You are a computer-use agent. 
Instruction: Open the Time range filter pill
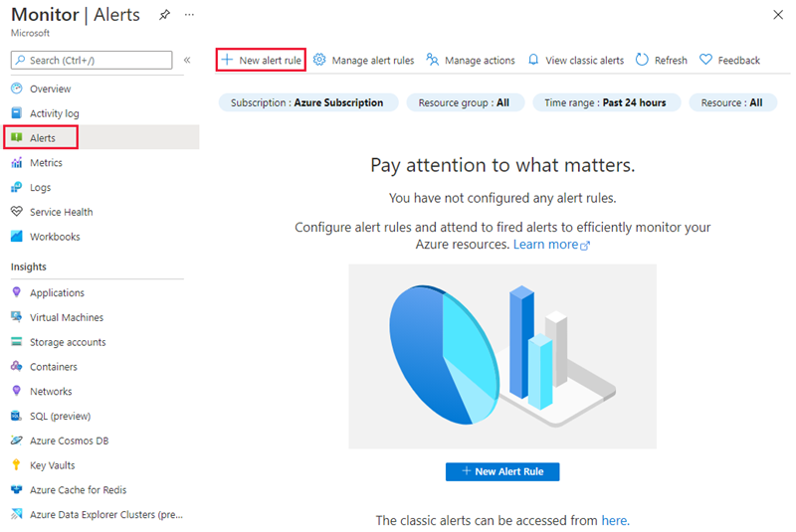(606, 102)
